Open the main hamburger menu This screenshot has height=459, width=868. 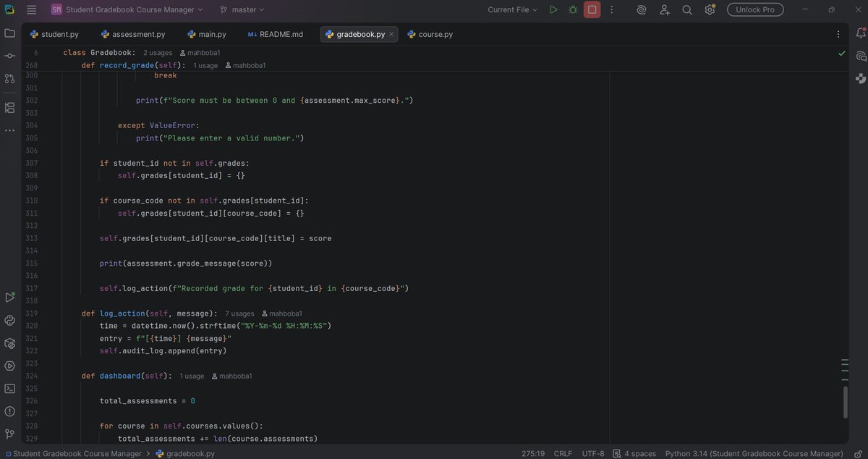(31, 9)
